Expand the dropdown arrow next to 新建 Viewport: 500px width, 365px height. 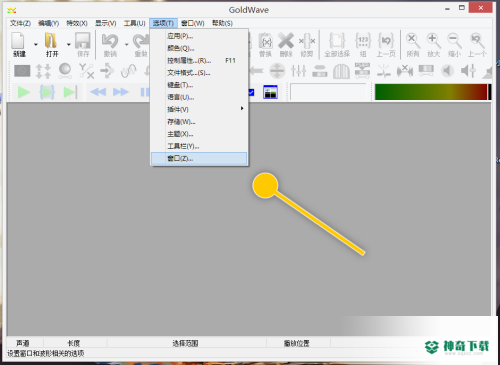tap(36, 44)
